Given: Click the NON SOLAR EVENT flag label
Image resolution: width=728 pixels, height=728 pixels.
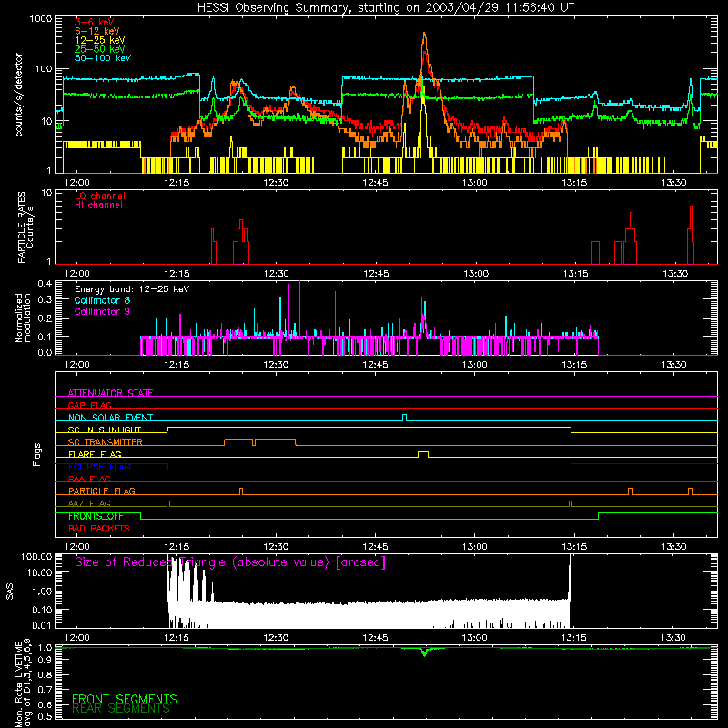Looking at the screenshot, I should [x=110, y=418].
